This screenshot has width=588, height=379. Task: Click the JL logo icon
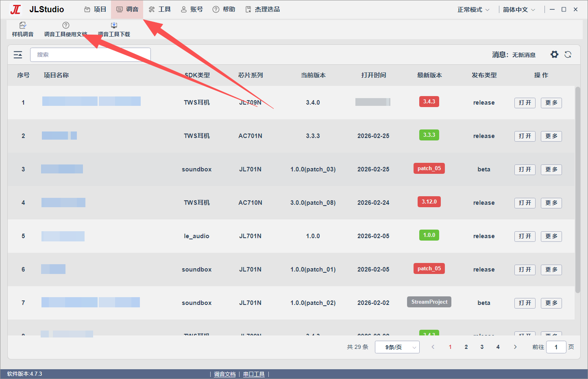15,9
